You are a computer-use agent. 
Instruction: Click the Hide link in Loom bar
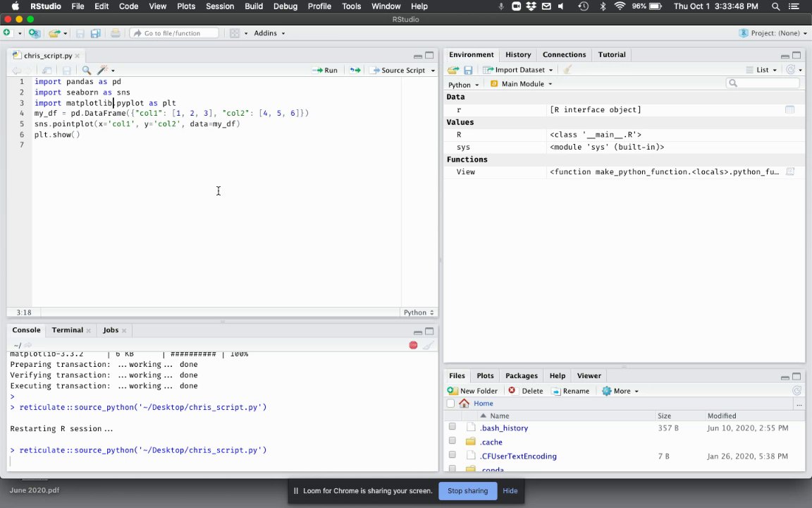tap(510, 491)
